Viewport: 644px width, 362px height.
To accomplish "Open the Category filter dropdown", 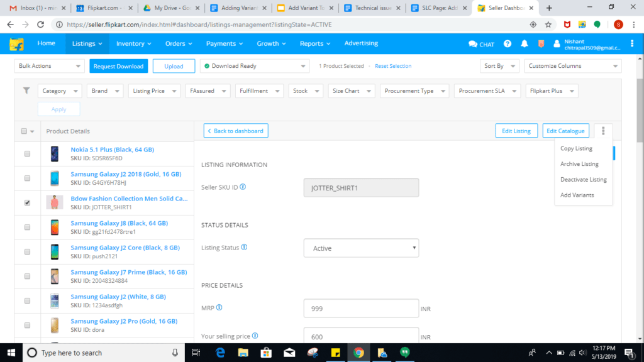I will (x=60, y=90).
